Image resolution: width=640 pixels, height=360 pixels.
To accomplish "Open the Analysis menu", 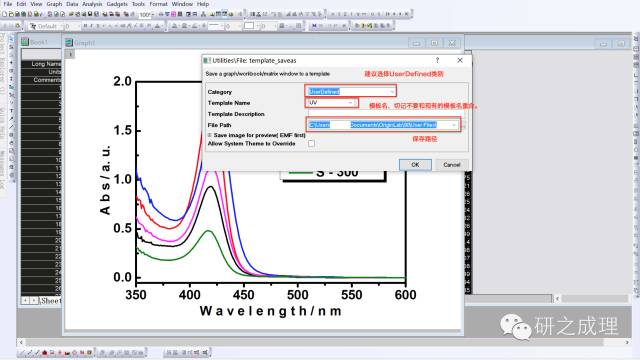I will click(x=92, y=4).
